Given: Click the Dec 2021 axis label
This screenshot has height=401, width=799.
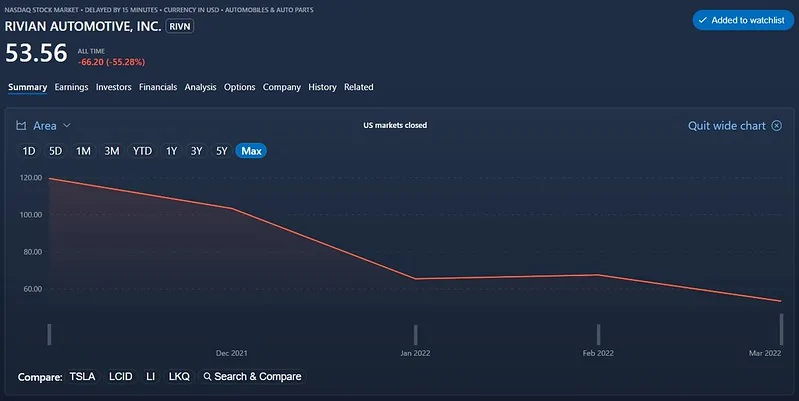Looking at the screenshot, I should pyautogui.click(x=231, y=353).
